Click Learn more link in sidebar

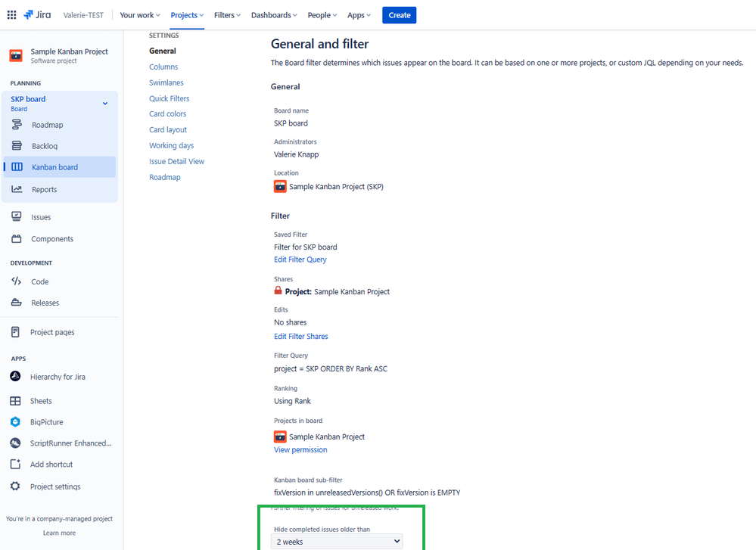pos(59,533)
